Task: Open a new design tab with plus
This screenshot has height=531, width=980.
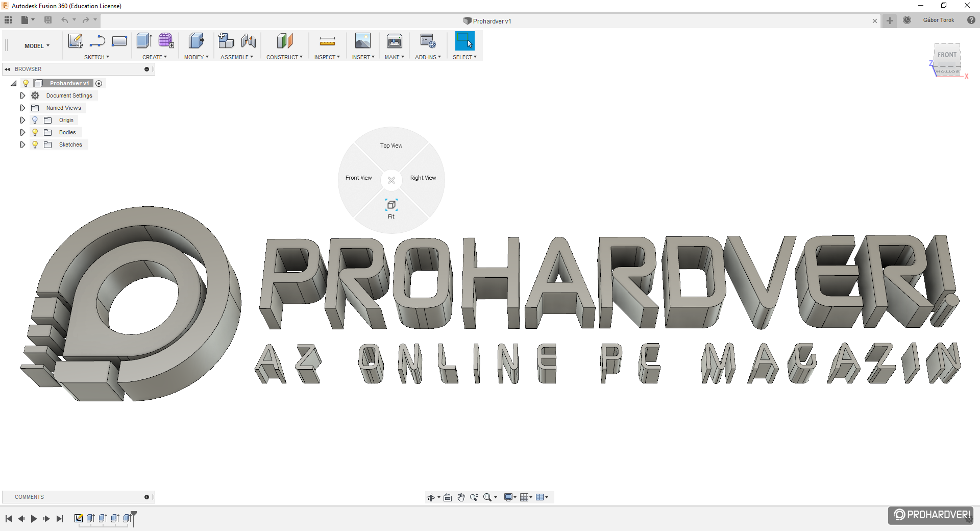Action: (x=890, y=20)
